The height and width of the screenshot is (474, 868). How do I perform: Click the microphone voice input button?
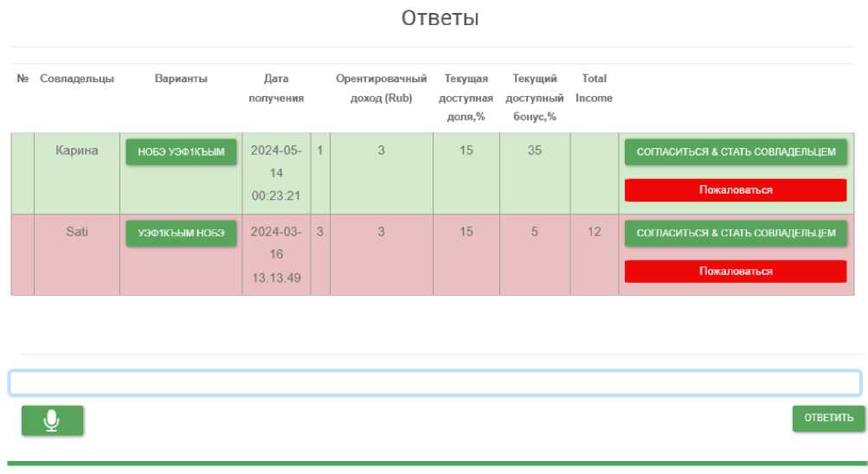(53, 420)
